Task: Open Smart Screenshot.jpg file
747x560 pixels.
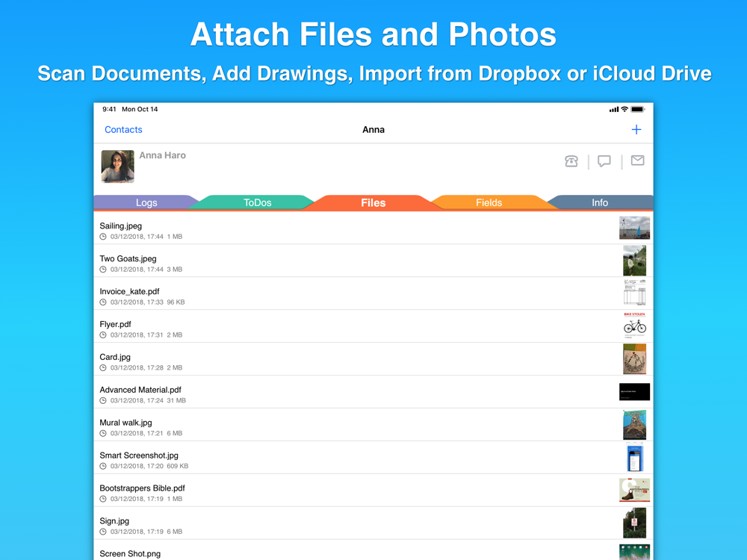Action: coord(373,458)
